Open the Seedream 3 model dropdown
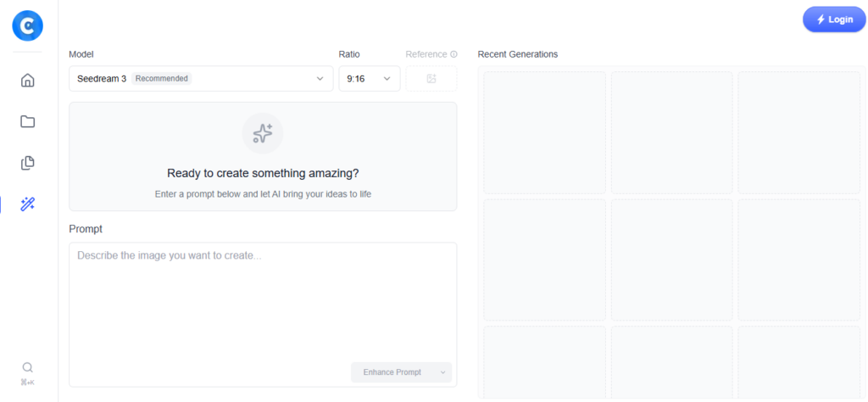Screen dimensions: 868x402 [201, 79]
